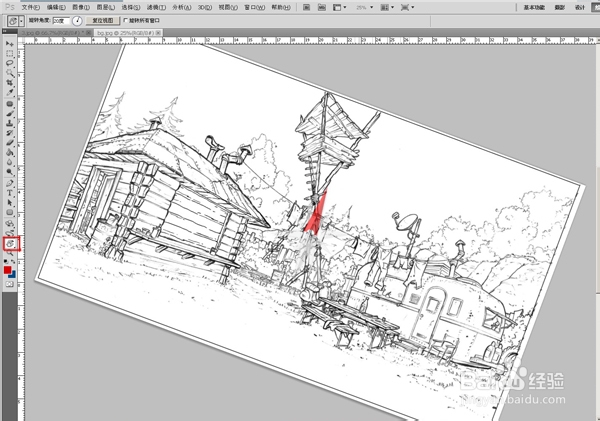600x421 pixels.
Task: Select the Eyedropper tool
Action: click(10, 92)
